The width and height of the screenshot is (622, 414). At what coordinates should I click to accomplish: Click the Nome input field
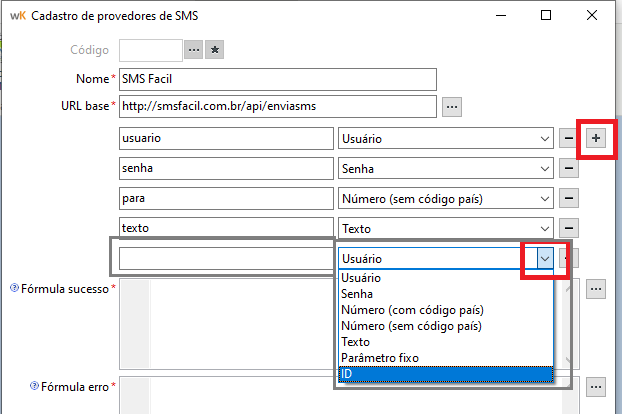click(278, 78)
